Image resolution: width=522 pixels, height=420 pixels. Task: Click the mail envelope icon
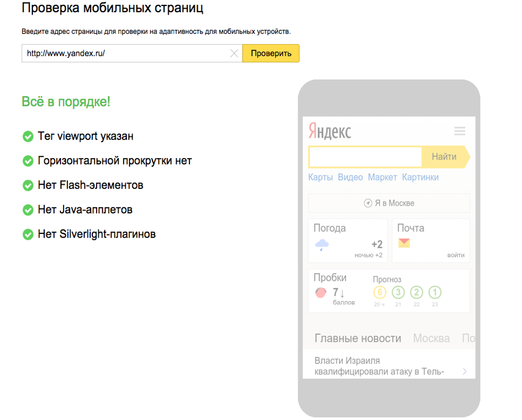(x=404, y=243)
